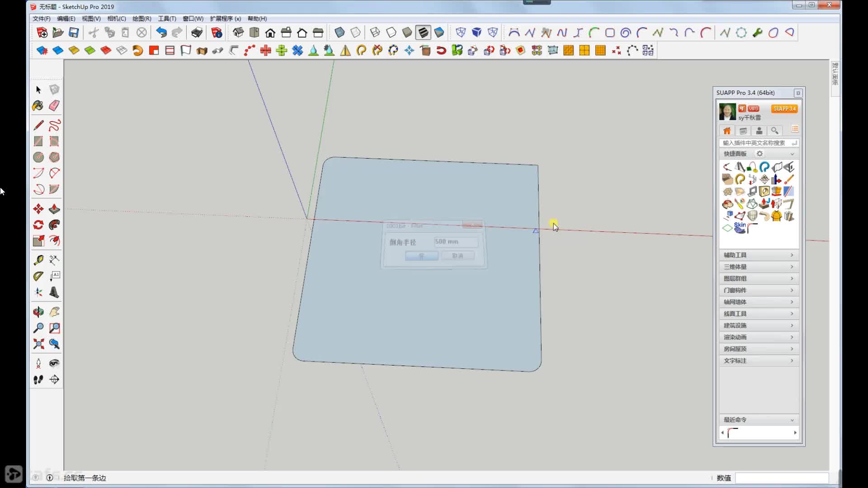
Task: Pick the Paint Bucket tool
Action: (38, 105)
